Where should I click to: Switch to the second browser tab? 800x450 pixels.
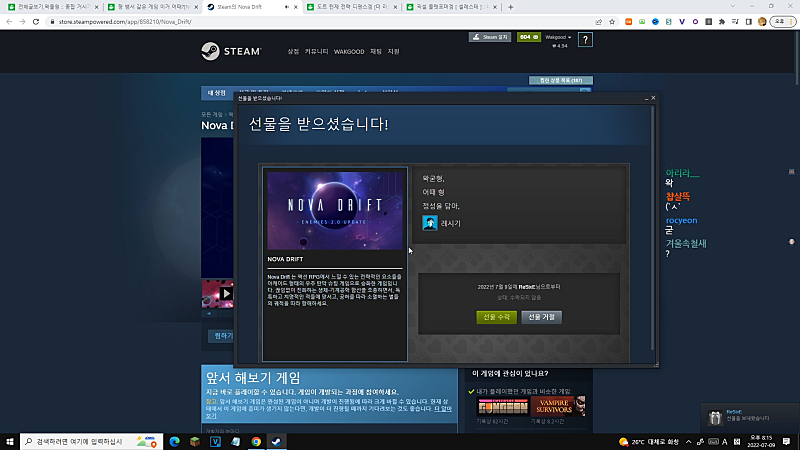153,7
